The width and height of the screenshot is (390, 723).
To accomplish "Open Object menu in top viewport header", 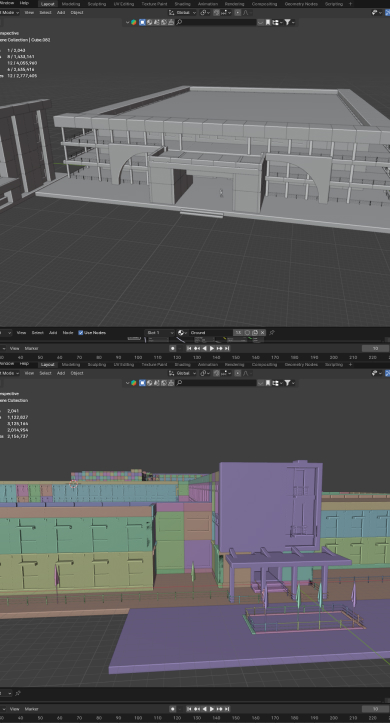I will [77, 12].
